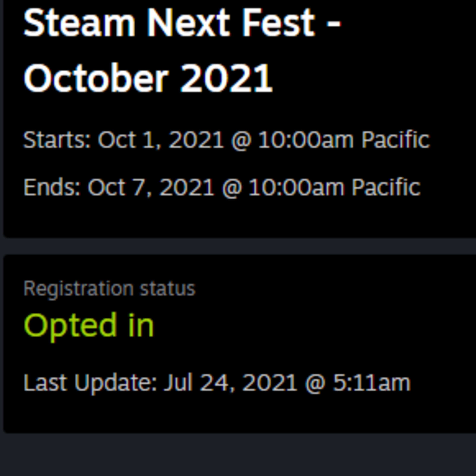This screenshot has width=476, height=476.
Task: Click the 5:11am update time
Action: [372, 383]
